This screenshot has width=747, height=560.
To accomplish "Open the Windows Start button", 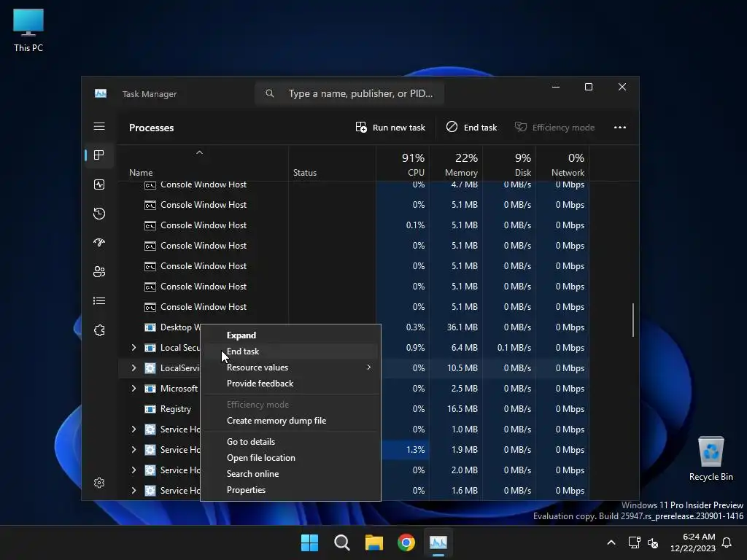I will 309,542.
